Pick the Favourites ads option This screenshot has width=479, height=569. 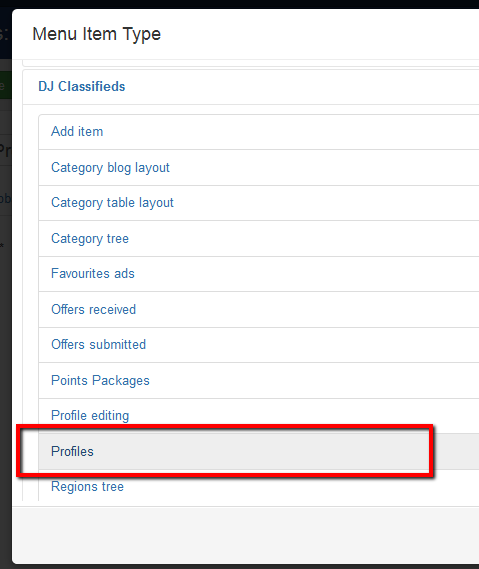pos(259,274)
